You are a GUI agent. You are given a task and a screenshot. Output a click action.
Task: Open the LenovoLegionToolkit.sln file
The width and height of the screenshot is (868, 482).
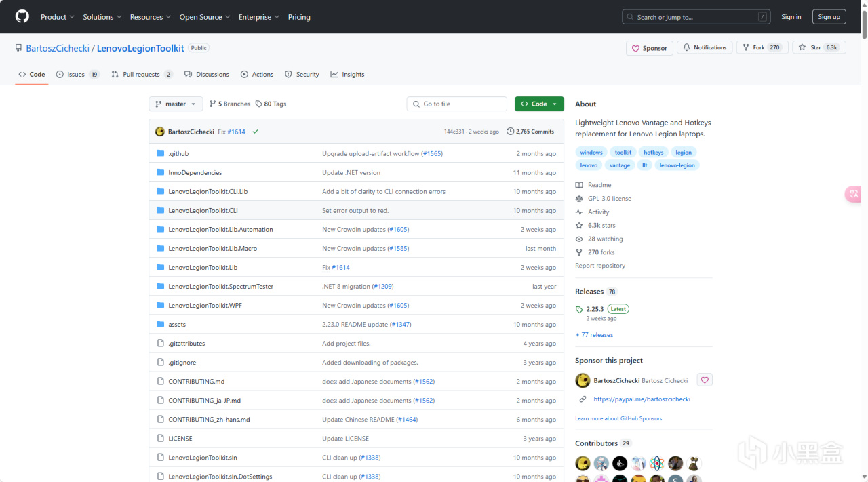coord(203,457)
